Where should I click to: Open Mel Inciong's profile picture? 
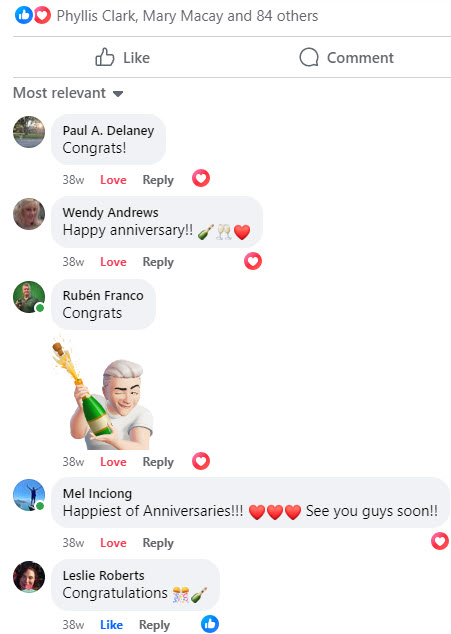[x=29, y=495]
